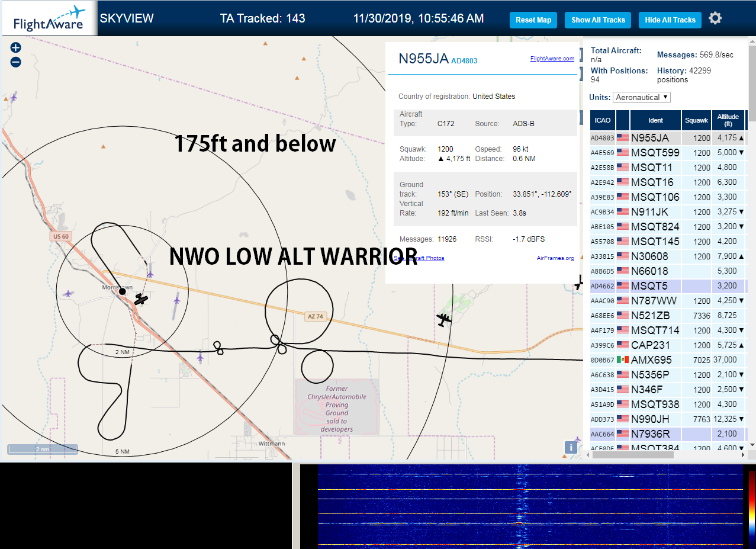Click table vertical scrollbar down arrow
The width and height of the screenshot is (756, 549).
[752, 445]
